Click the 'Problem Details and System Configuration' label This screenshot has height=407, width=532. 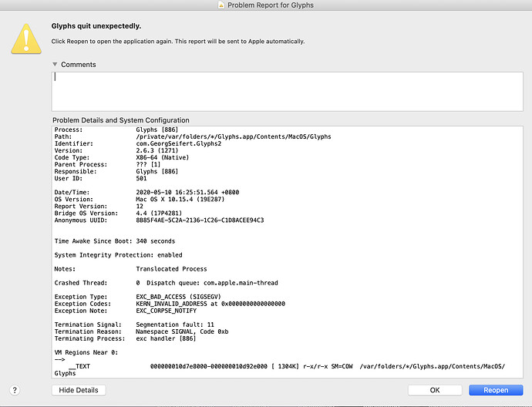pos(121,120)
